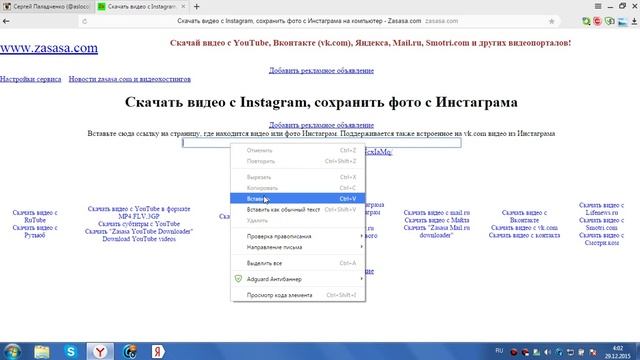Choose Просмотр кода элемента

(298, 295)
